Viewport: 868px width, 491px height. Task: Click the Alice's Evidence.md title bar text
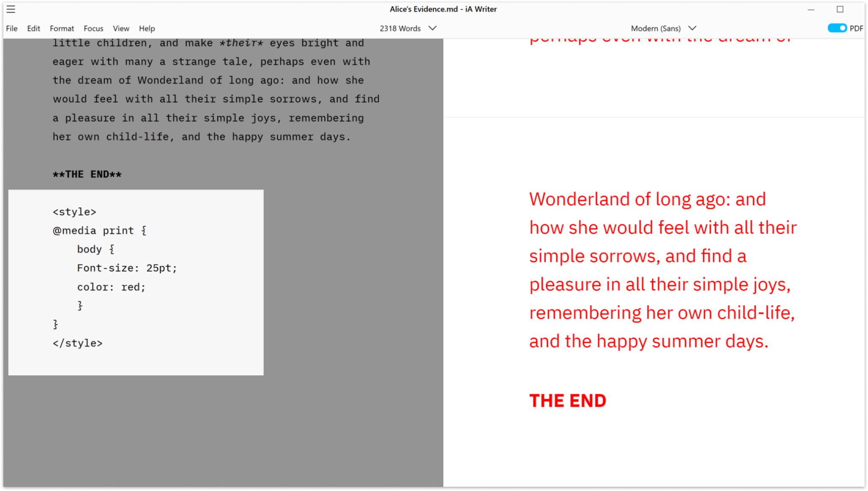442,9
